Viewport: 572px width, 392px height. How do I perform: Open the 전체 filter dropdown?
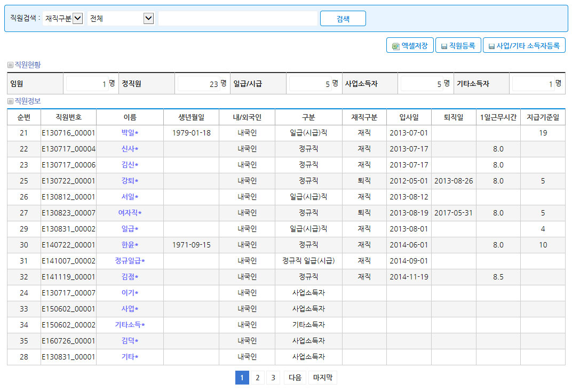click(x=121, y=18)
